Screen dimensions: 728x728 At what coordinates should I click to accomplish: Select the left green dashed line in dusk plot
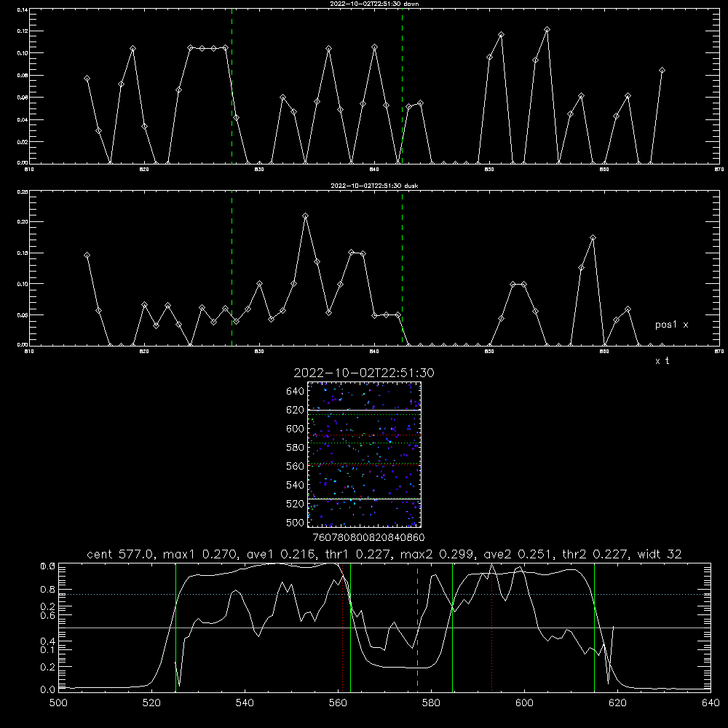pyautogui.click(x=232, y=269)
